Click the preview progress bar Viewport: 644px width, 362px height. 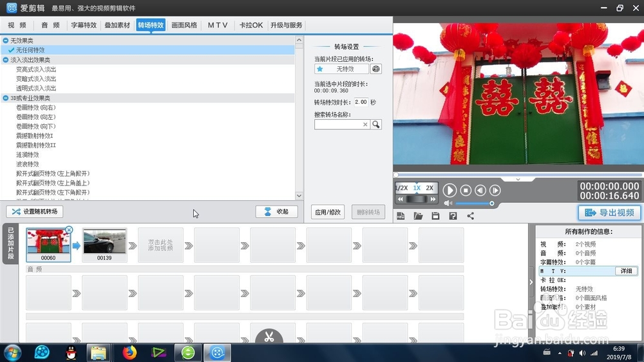pyautogui.click(x=518, y=175)
